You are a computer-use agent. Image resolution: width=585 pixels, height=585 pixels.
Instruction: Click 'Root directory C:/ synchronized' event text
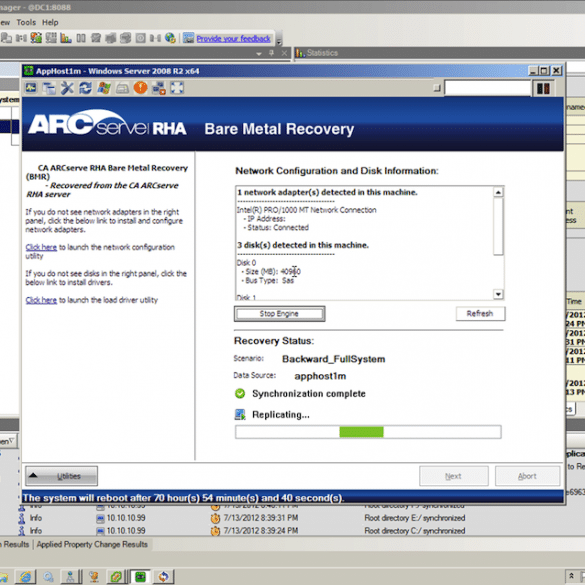click(414, 531)
